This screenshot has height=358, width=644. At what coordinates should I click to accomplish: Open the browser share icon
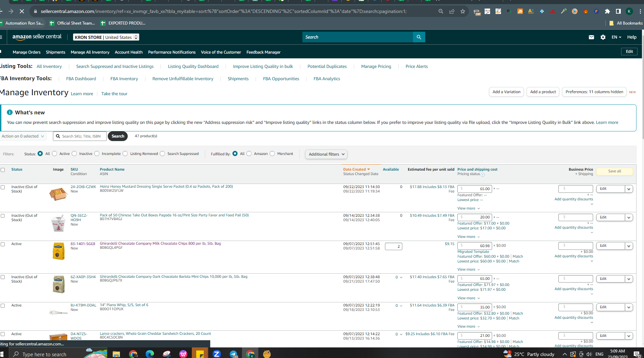(452, 11)
